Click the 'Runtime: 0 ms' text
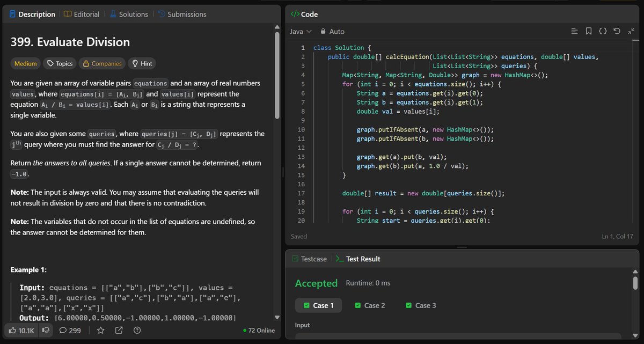The width and height of the screenshot is (644, 344). (x=368, y=283)
